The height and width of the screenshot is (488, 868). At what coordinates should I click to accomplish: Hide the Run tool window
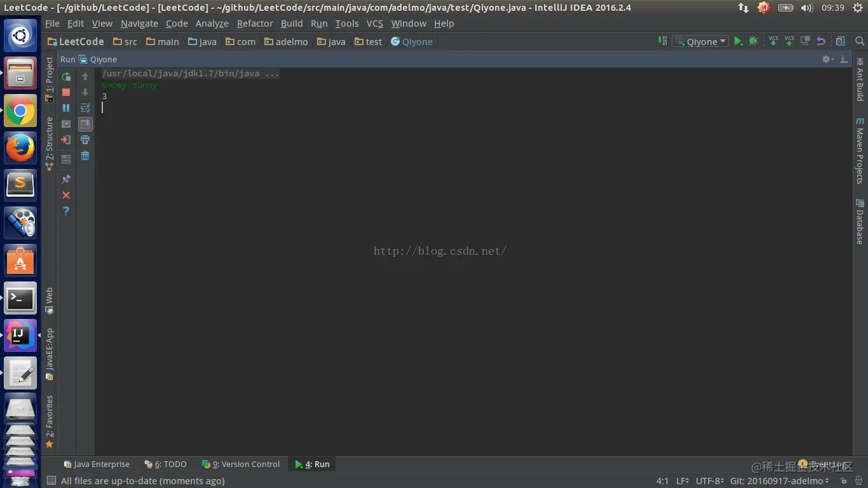pos(844,59)
